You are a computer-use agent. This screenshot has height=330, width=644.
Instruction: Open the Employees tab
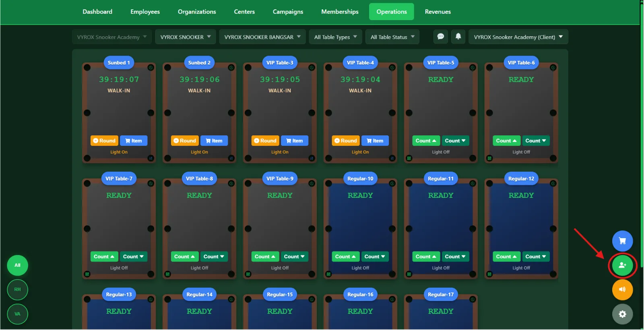coord(145,12)
